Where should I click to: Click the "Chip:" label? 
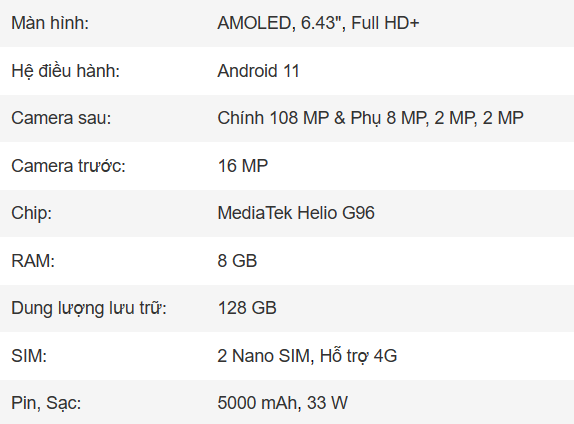(x=31, y=213)
